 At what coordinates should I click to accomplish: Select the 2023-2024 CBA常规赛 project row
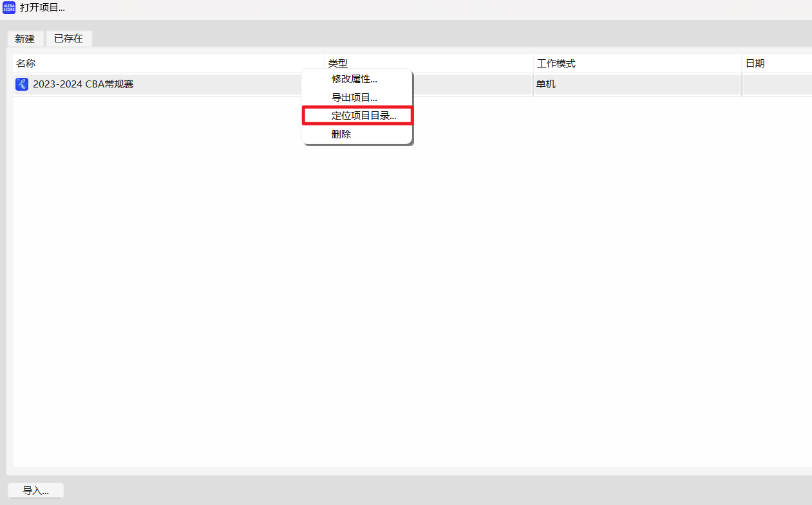pos(161,84)
